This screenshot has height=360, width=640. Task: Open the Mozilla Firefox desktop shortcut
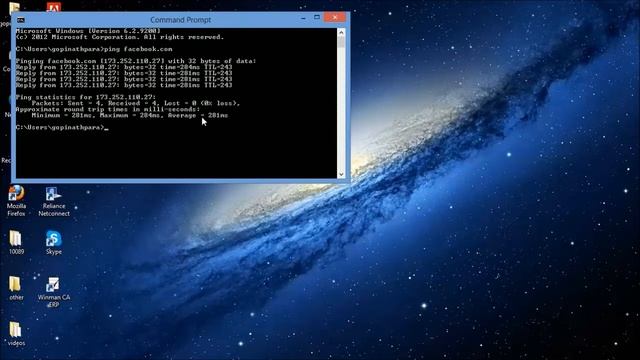16,201
